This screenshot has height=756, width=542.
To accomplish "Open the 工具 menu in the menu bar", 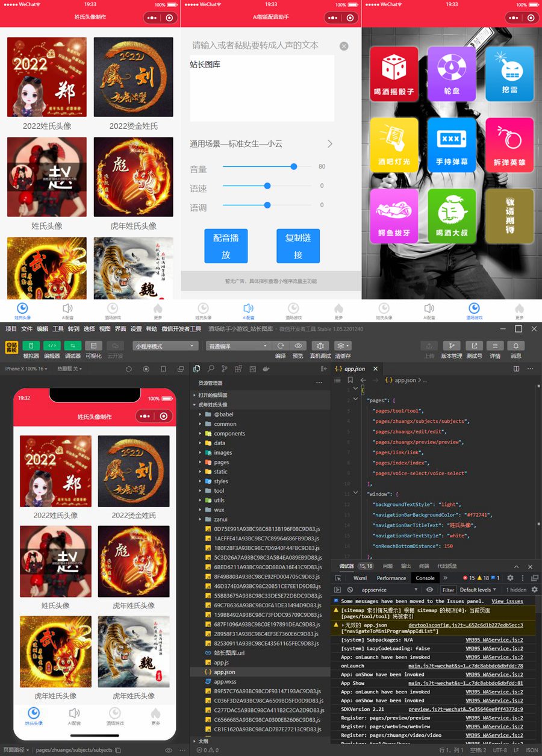I will point(58,329).
